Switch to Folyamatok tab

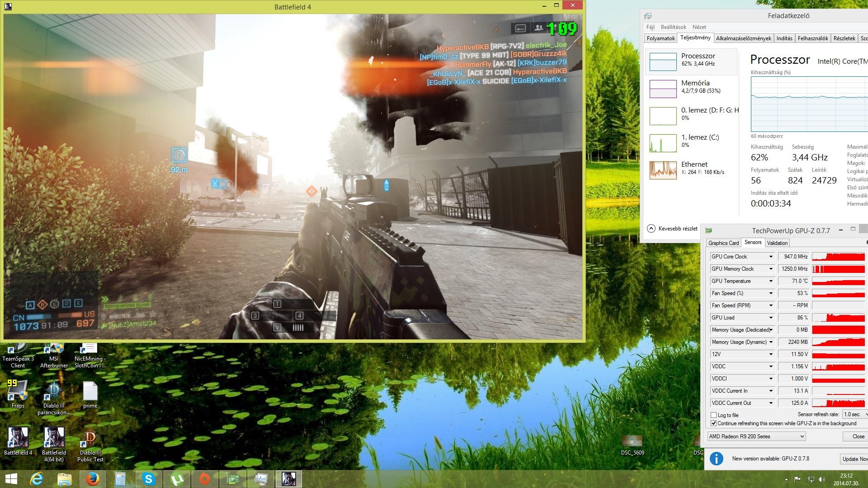660,38
